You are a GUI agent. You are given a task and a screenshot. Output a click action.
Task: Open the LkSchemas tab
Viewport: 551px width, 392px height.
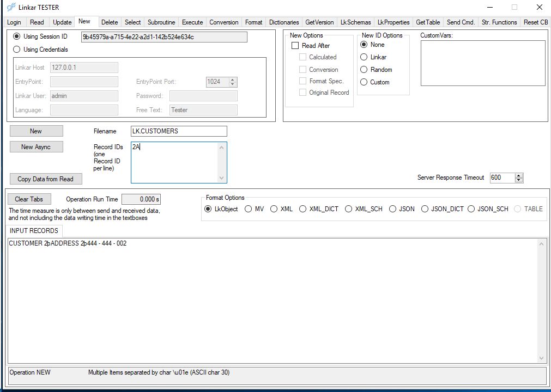[356, 22]
